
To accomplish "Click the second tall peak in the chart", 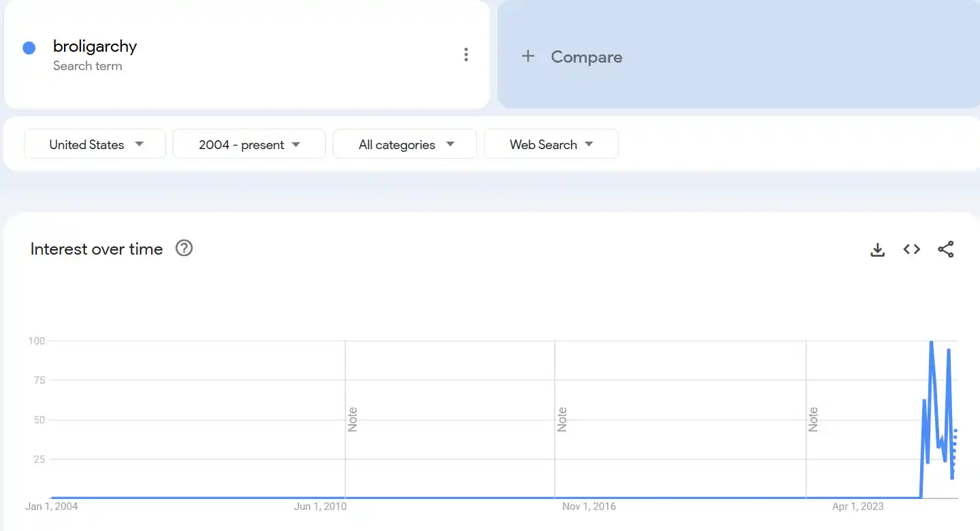I will pyautogui.click(x=948, y=350).
